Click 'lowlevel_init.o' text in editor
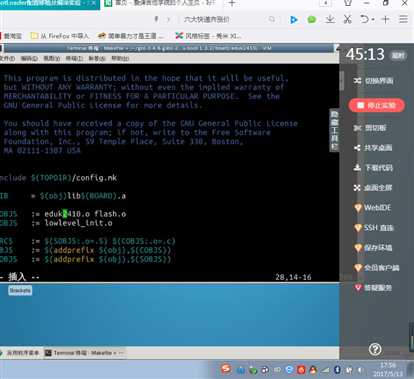 (x=78, y=223)
